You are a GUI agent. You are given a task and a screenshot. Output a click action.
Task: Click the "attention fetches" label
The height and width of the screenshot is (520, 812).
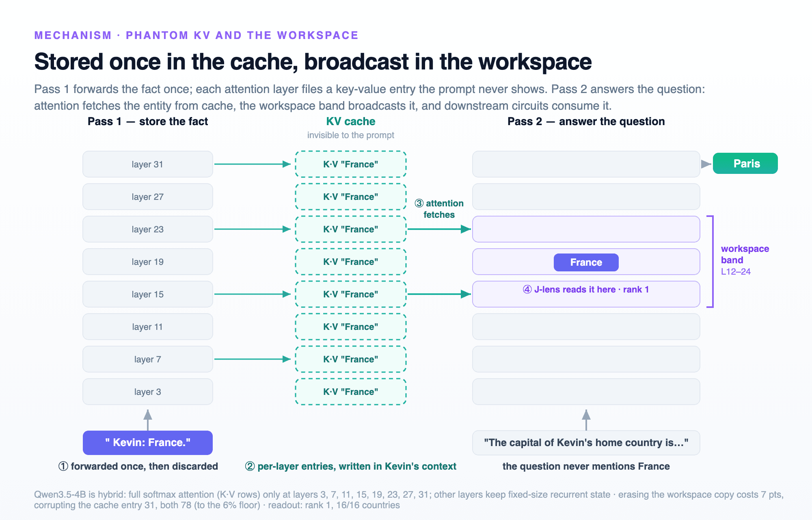point(439,209)
